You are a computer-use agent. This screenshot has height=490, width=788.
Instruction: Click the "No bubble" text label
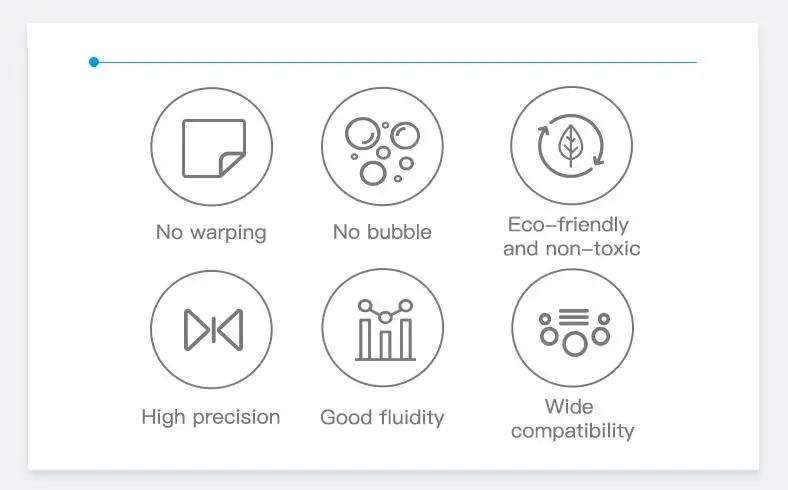382,232
